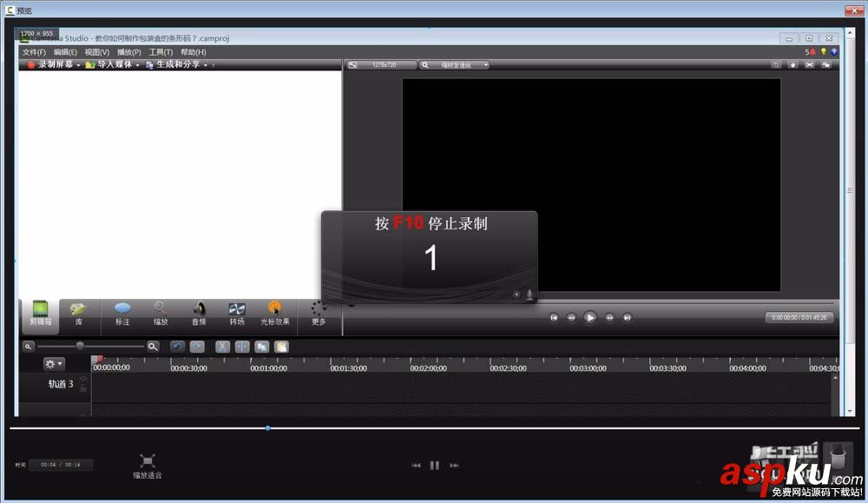Click the round play button in preview
868x503 pixels.
point(590,317)
